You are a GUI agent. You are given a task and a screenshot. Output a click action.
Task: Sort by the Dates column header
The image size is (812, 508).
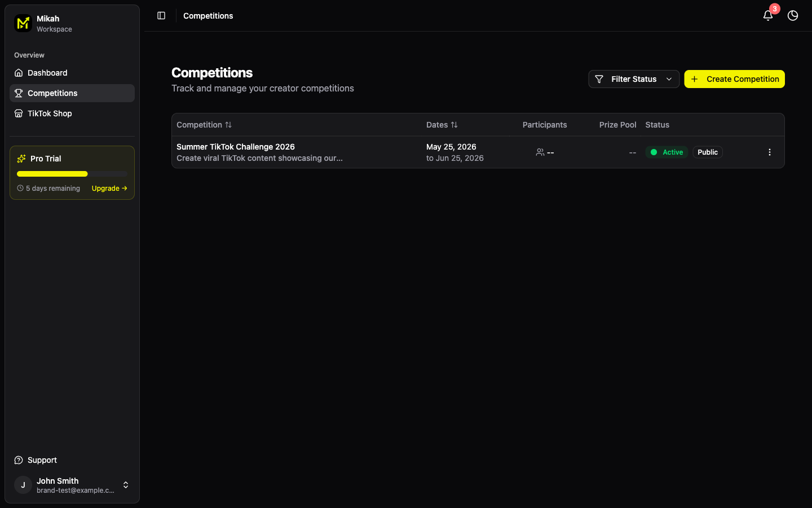point(442,125)
